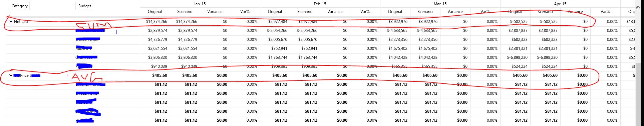Select the Net cash row label
Viewport: 644px width, 126px height.
22,22
